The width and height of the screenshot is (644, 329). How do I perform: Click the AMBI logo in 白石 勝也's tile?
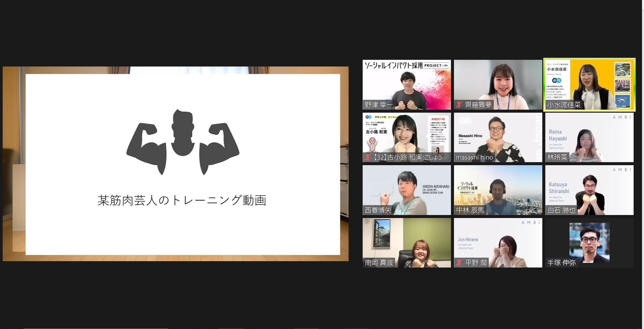pyautogui.click(x=622, y=170)
